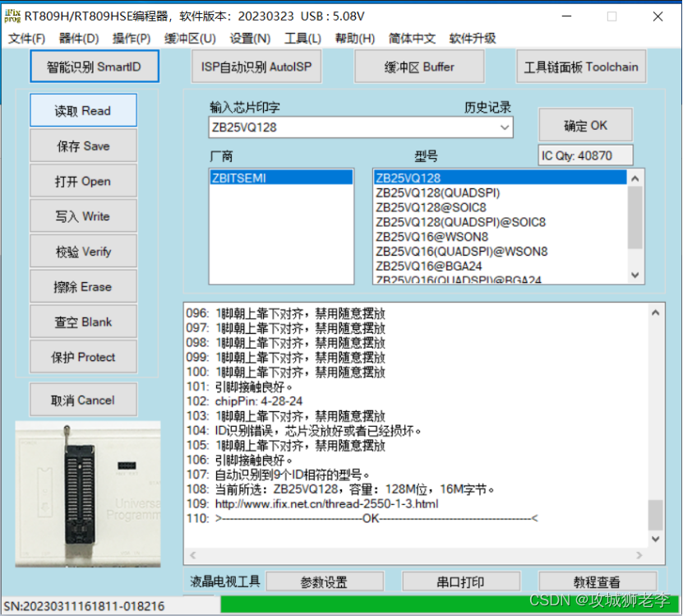Click the iFix prog application icon
The height and width of the screenshot is (616, 683).
point(12,16)
